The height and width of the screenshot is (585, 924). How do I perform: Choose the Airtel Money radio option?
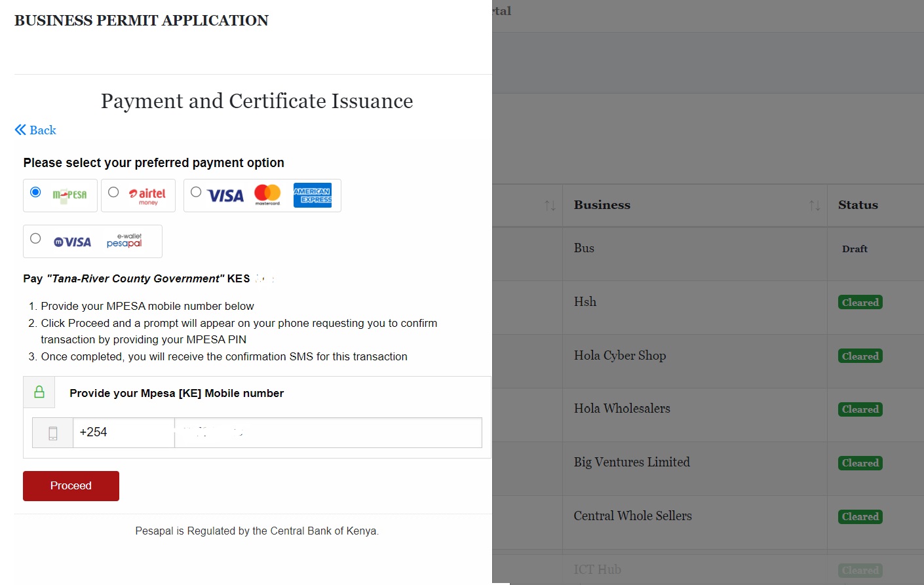click(113, 192)
